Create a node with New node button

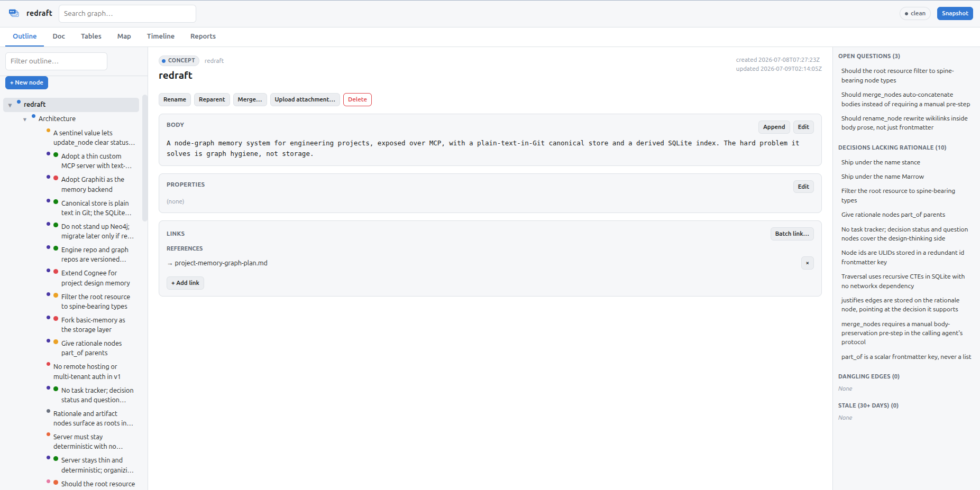coord(26,82)
